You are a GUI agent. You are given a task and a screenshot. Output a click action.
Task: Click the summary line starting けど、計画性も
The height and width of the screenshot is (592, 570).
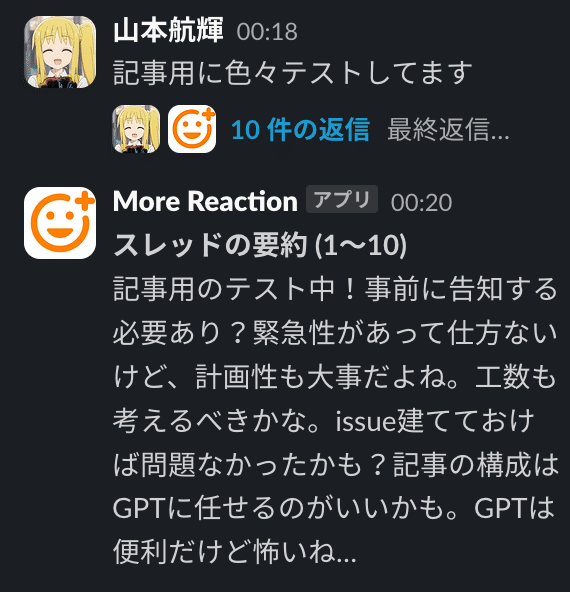point(335,377)
